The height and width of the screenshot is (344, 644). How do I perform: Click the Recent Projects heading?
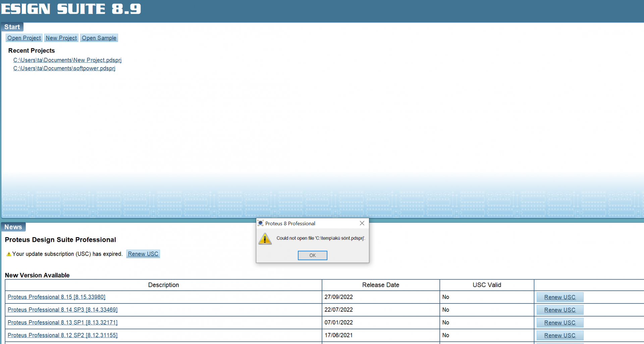coord(32,51)
